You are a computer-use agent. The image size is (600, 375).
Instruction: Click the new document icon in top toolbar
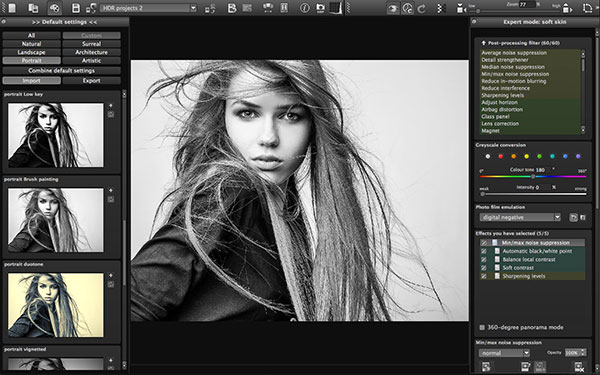[12, 8]
